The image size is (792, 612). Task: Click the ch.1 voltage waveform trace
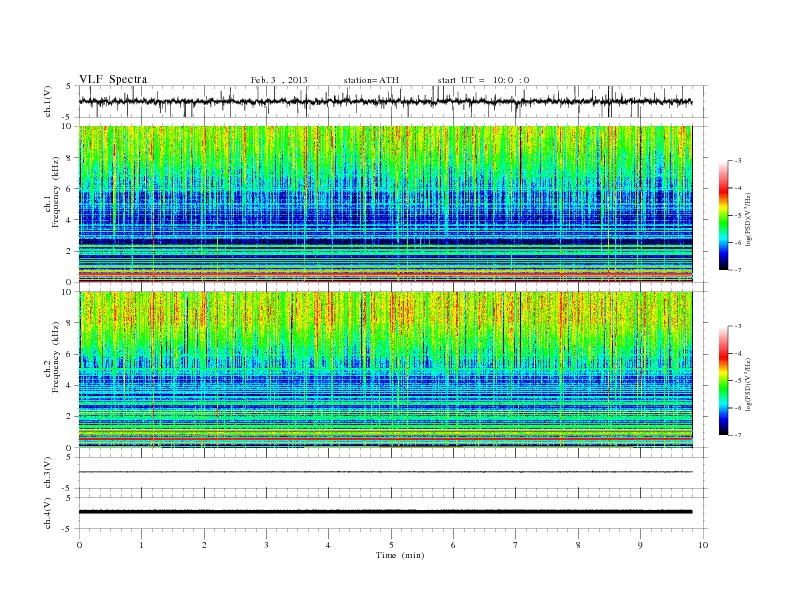pyautogui.click(x=385, y=101)
